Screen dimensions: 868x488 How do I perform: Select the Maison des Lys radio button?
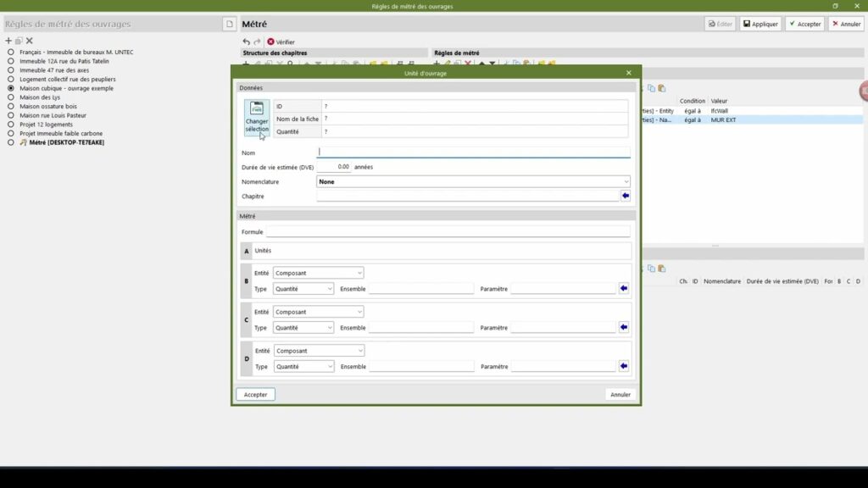click(11, 97)
